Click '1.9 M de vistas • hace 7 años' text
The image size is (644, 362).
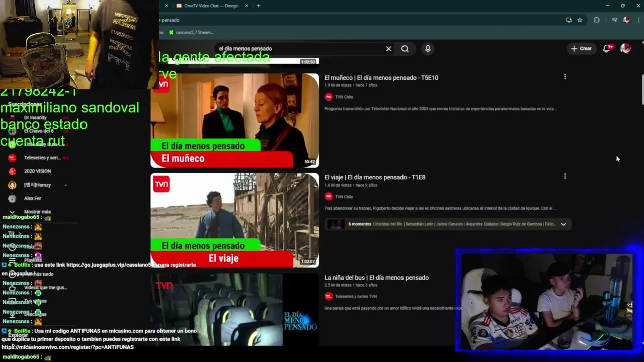coord(351,86)
